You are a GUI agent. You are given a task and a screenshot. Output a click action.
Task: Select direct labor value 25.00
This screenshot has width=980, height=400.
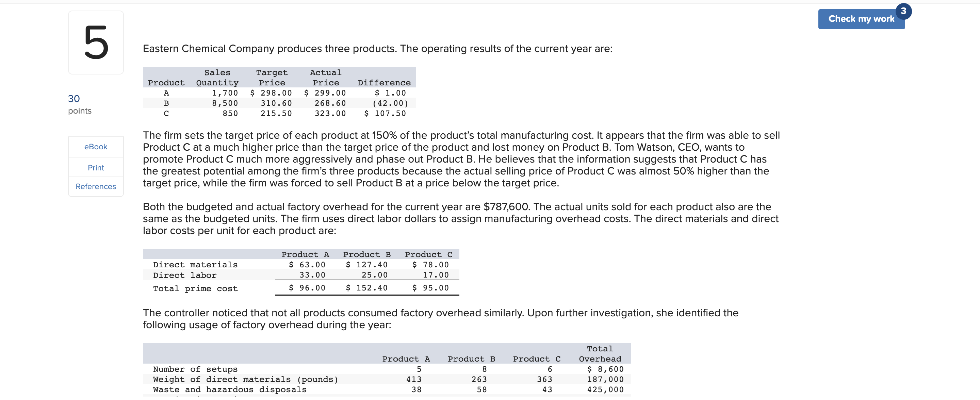pyautogui.click(x=375, y=275)
